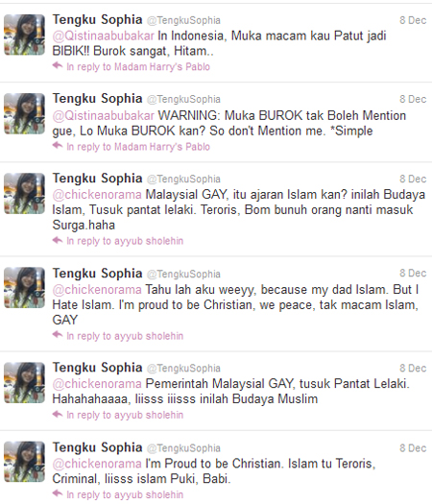Open 'In reply to Madam Harry's Pablo' second tweet

[x=138, y=147]
